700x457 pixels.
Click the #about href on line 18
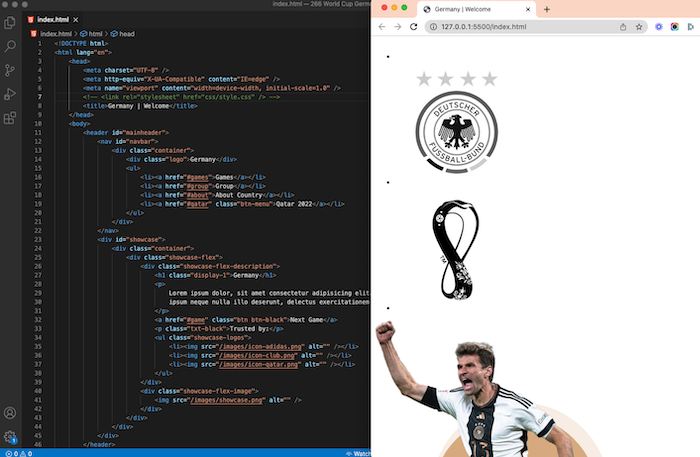(197, 195)
